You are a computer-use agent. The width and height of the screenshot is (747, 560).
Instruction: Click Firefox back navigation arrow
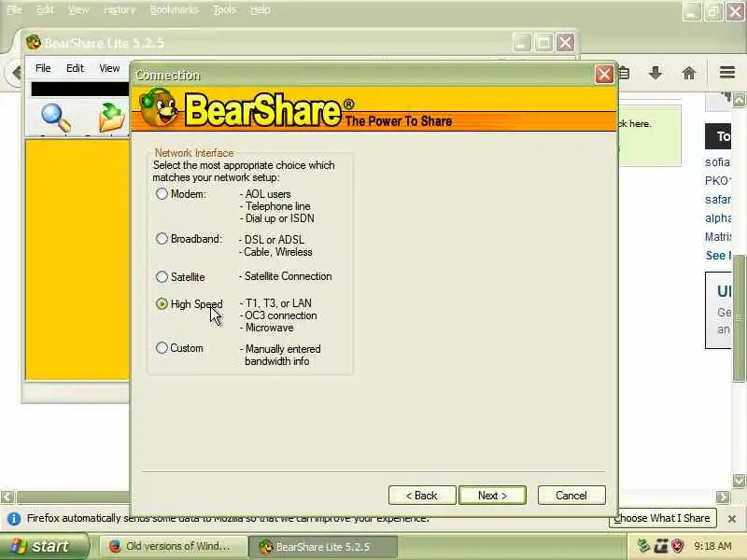click(x=16, y=73)
